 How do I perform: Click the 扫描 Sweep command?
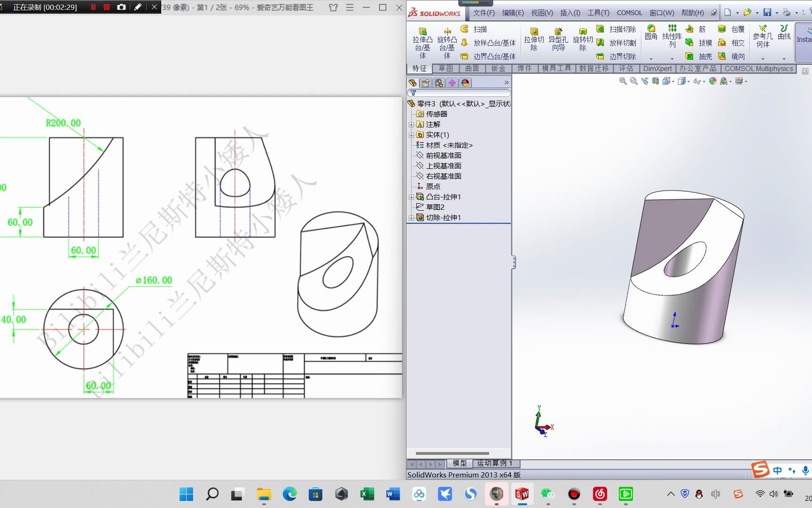479,29
